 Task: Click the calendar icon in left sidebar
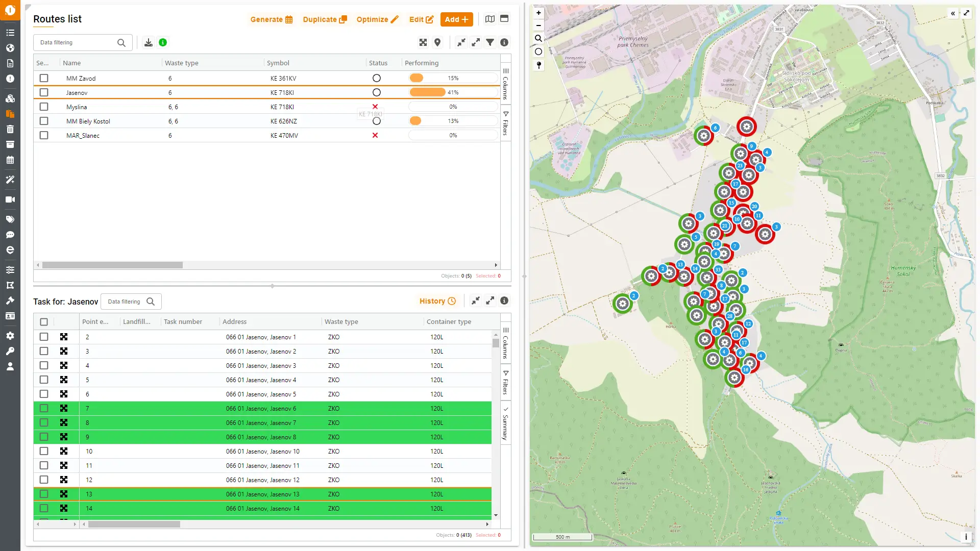pyautogui.click(x=10, y=160)
